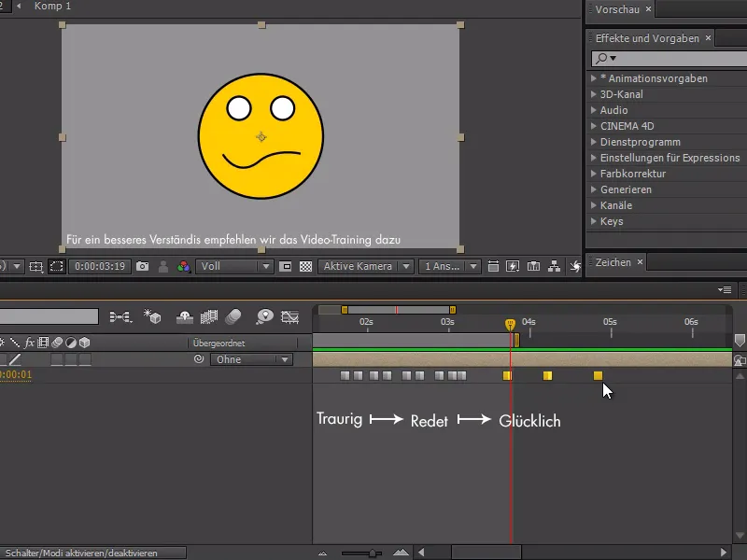Switch to the Zeichen tab
This screenshot has height=560, width=747.
[614, 261]
